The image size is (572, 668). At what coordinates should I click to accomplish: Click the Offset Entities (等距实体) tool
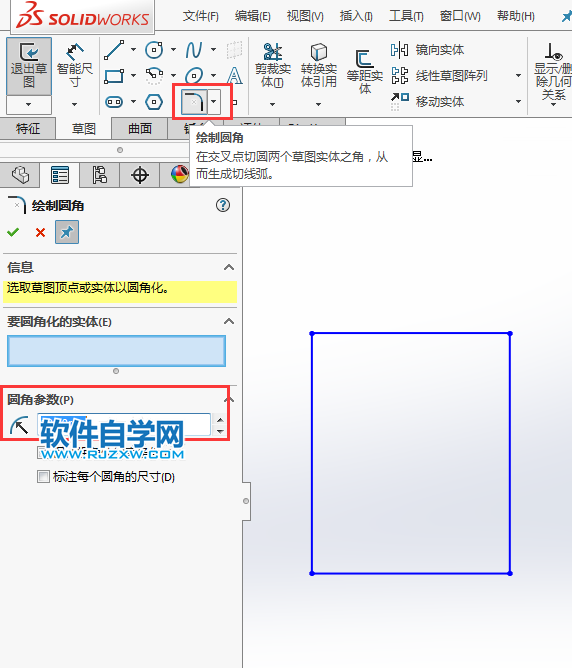point(365,72)
